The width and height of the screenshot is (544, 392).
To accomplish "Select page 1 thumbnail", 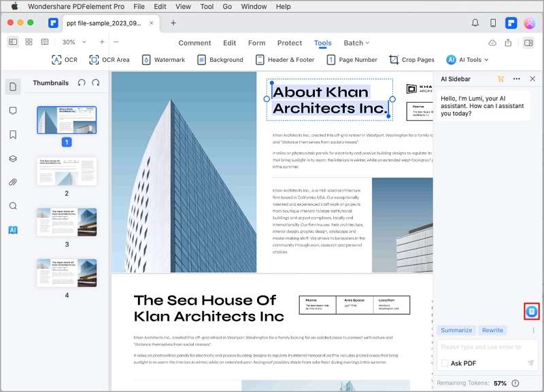I will point(67,120).
